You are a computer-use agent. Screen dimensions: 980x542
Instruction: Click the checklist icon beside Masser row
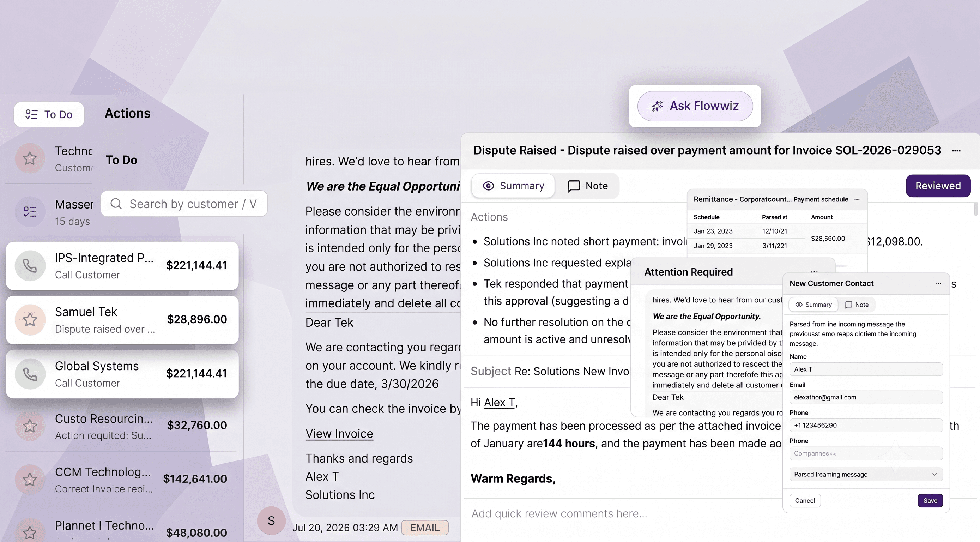coord(30,212)
